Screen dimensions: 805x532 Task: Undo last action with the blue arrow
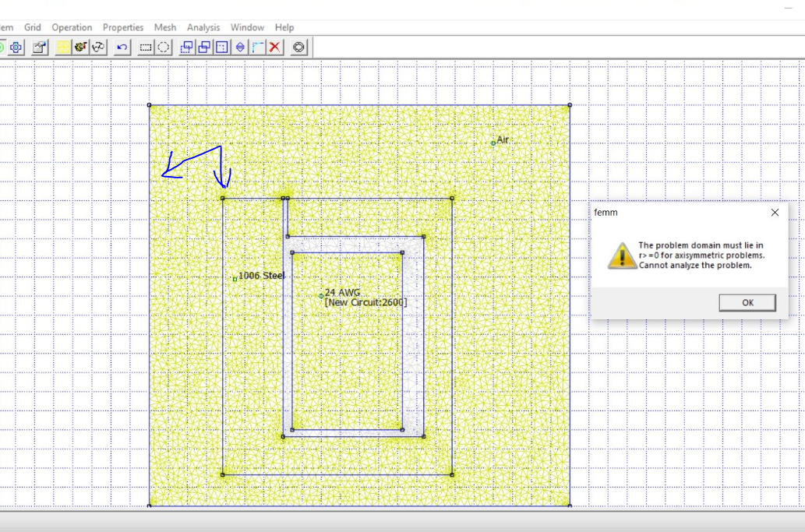click(122, 48)
